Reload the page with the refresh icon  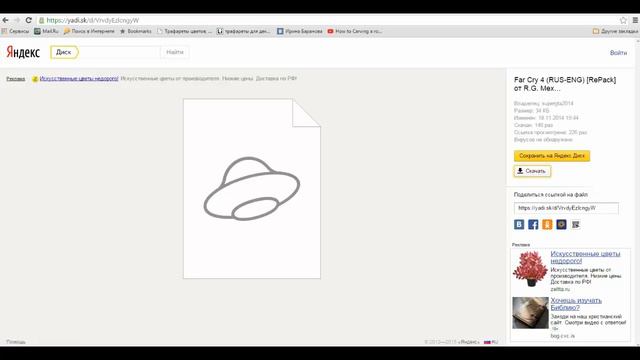pos(29,20)
